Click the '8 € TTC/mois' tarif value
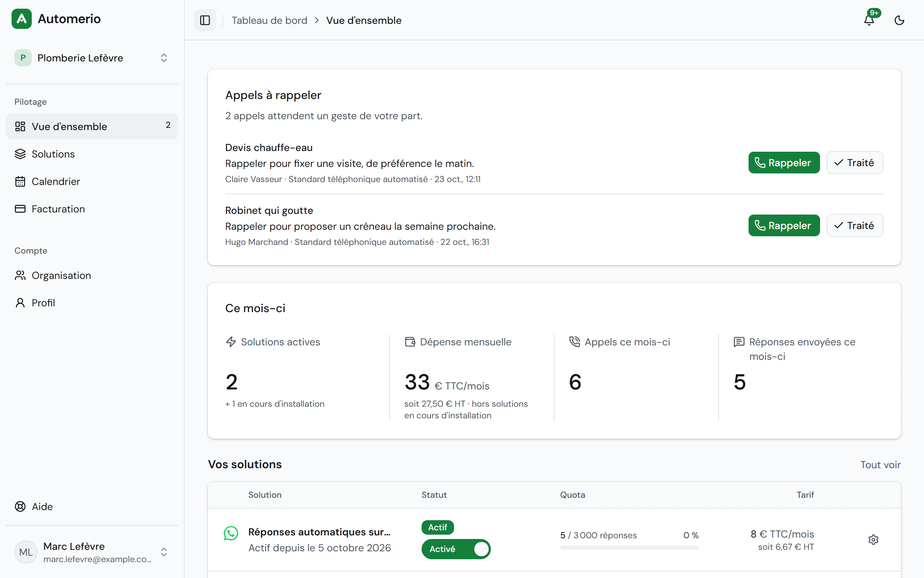Viewport: 924px width, 578px height. pyautogui.click(x=782, y=534)
